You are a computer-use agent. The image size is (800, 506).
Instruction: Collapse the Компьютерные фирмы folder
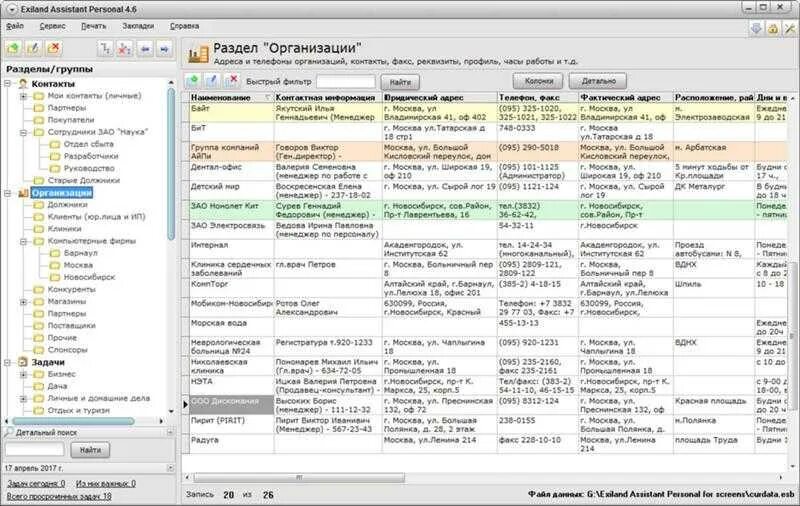(23, 241)
